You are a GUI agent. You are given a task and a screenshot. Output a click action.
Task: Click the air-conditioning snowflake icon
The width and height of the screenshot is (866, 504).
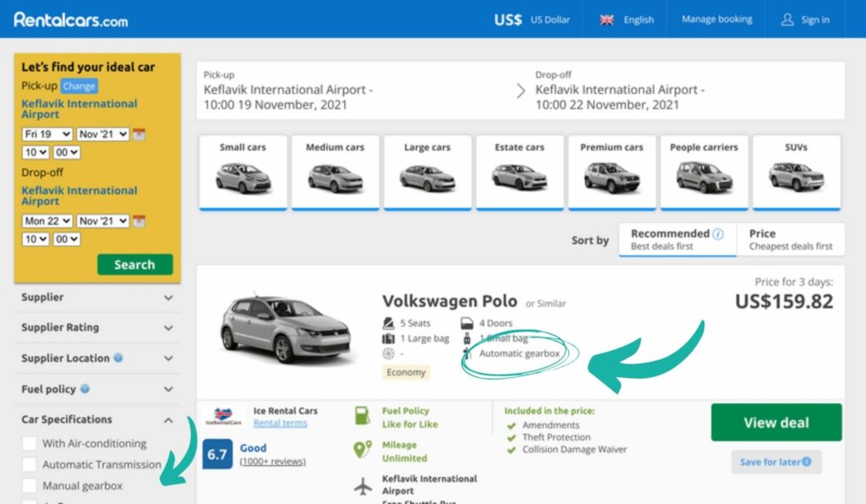(x=388, y=353)
